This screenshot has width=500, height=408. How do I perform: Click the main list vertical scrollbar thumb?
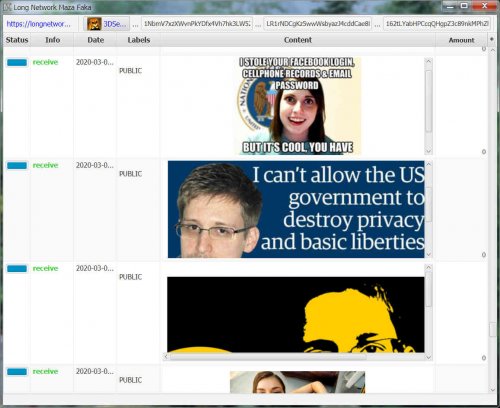pos(493,330)
